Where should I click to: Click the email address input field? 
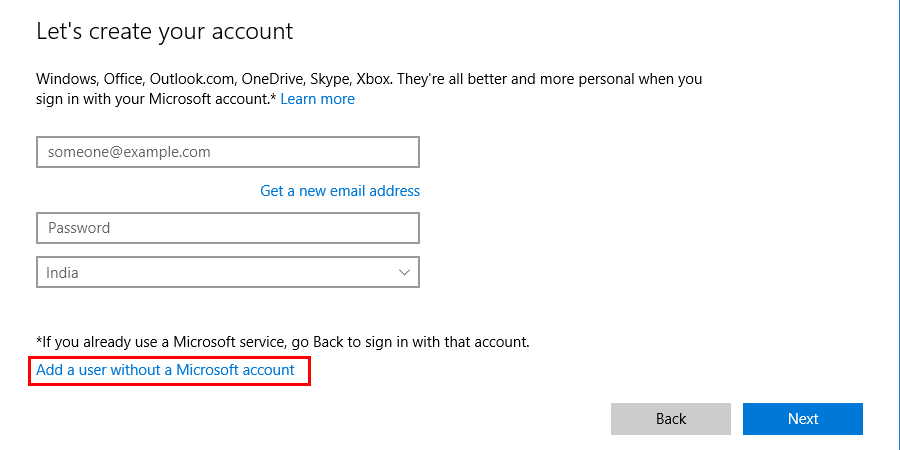coord(227,152)
